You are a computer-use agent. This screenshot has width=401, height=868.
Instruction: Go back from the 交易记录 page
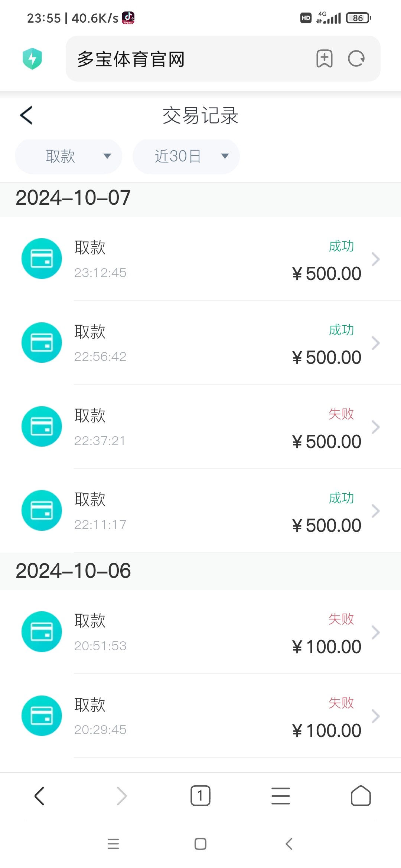pos(26,115)
